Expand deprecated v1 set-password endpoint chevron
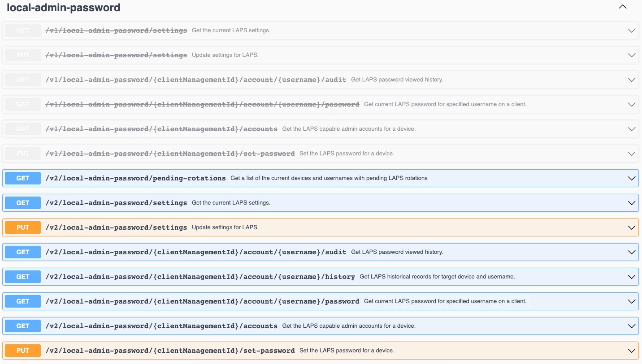642x364 pixels. click(x=632, y=154)
